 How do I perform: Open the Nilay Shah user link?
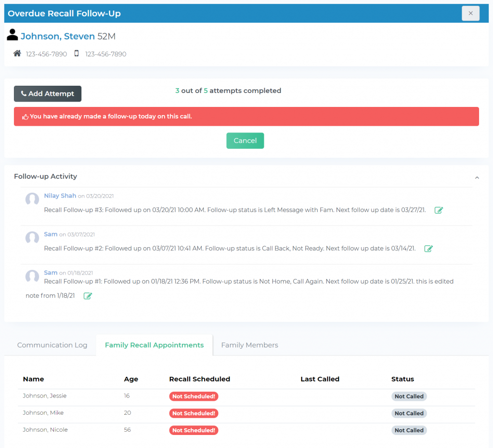pos(60,195)
